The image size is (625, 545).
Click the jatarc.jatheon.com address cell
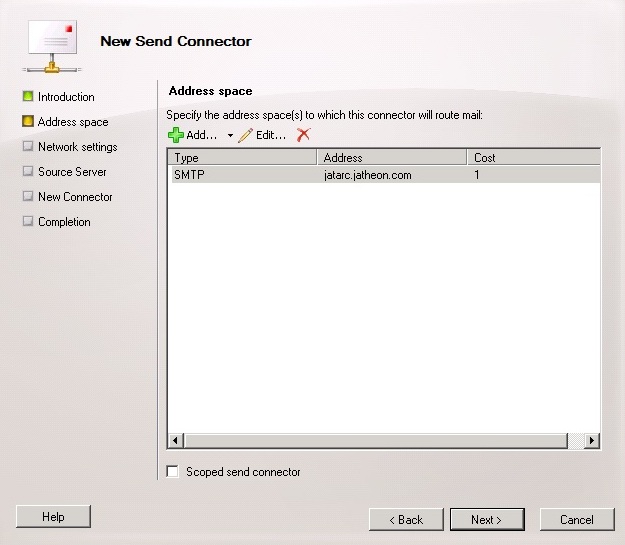click(368, 175)
